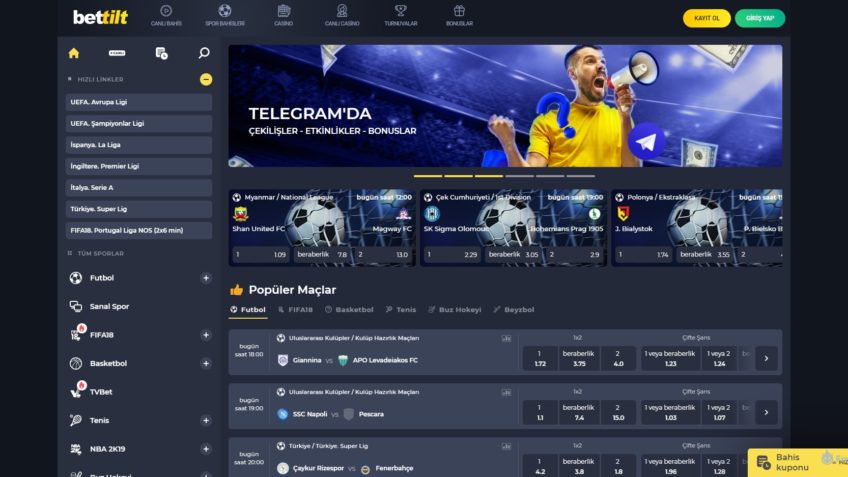Expand the Basketbol category
The height and width of the screenshot is (477, 848).
(x=206, y=363)
